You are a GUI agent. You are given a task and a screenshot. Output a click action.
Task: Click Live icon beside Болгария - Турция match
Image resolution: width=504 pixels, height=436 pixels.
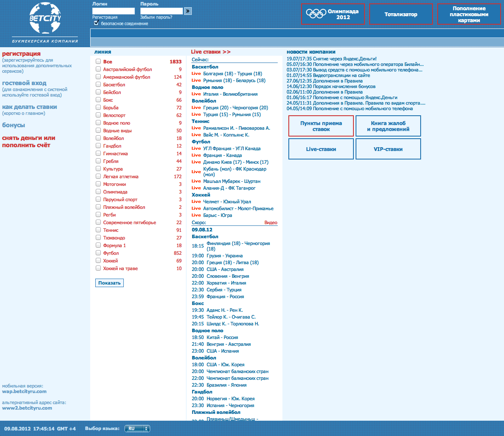196,74
